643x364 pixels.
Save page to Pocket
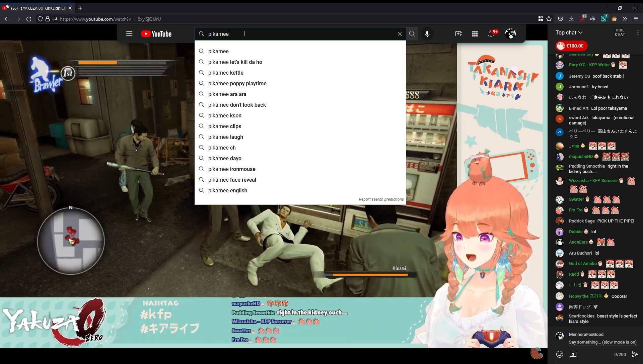[560, 19]
